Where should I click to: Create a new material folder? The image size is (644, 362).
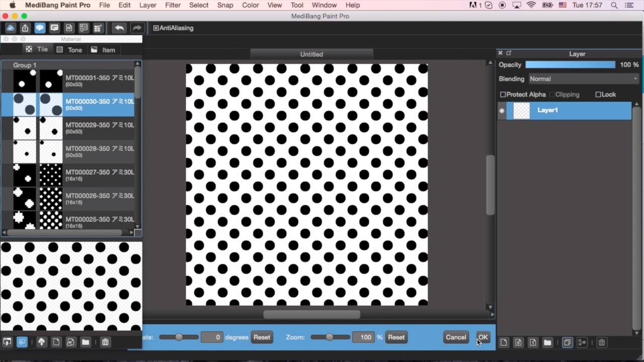[x=86, y=342]
